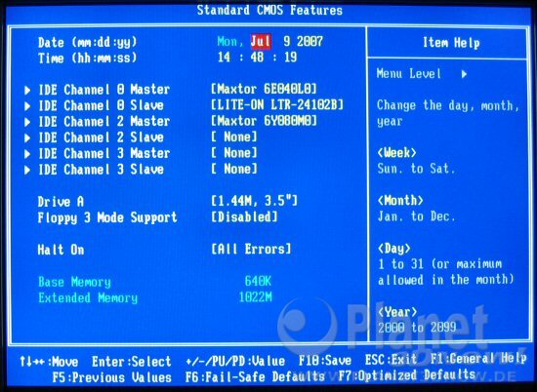Open IDE Channel 3 Master entry
Viewport: 537px width, 392px height.
tap(104, 153)
